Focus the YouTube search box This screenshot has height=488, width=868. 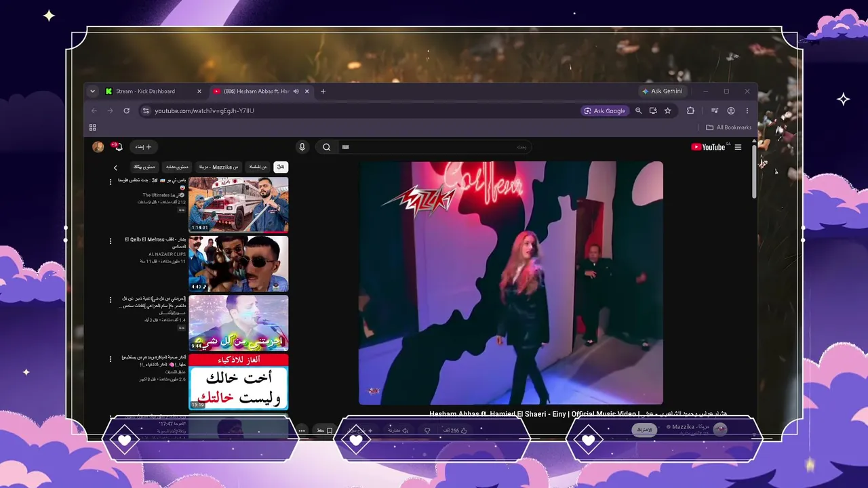(435, 147)
